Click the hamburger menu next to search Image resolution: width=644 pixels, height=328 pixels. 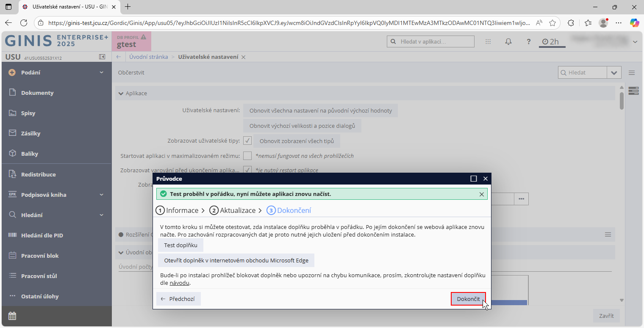(x=632, y=73)
